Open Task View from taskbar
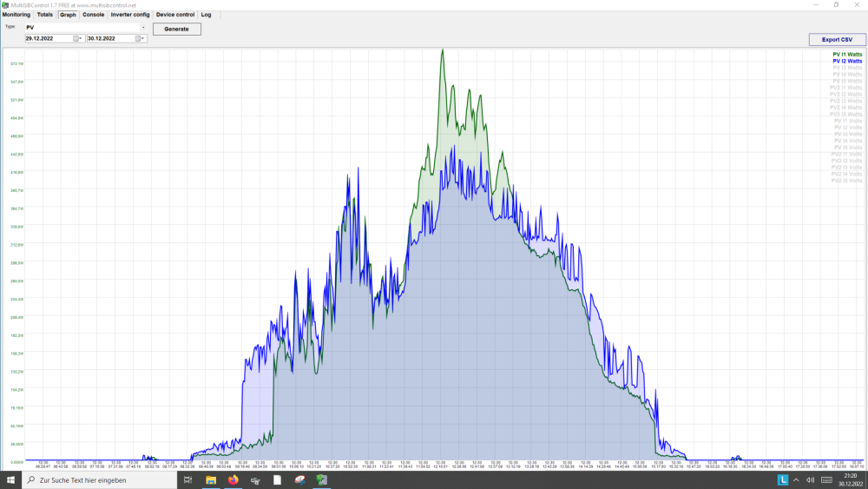The width and height of the screenshot is (868, 489). pos(187,480)
